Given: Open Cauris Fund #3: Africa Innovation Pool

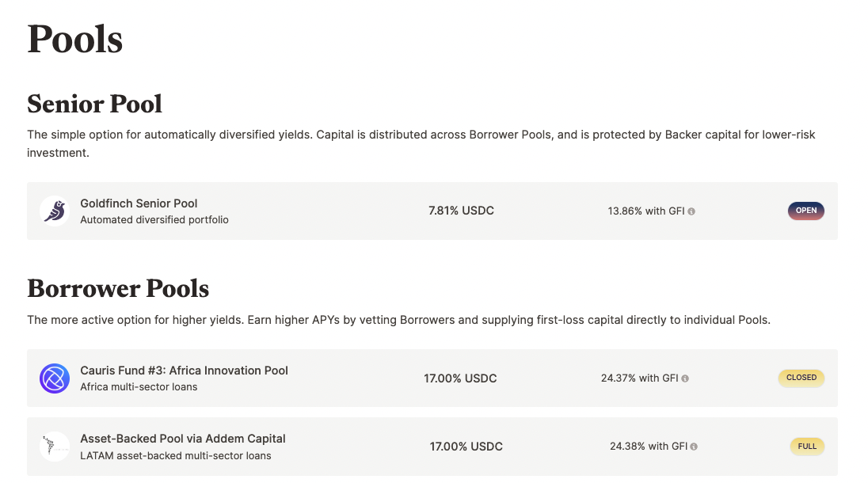Looking at the screenshot, I should (x=184, y=371).
